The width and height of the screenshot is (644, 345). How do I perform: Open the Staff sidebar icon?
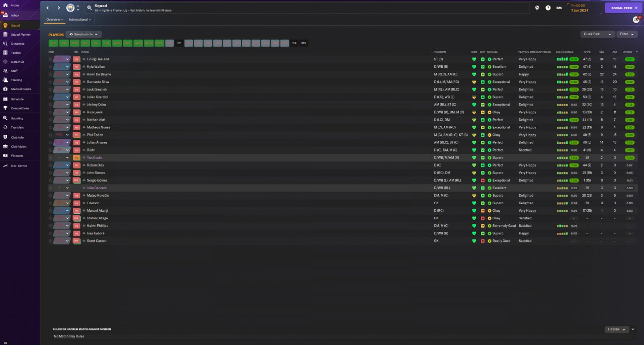pyautogui.click(x=5, y=71)
